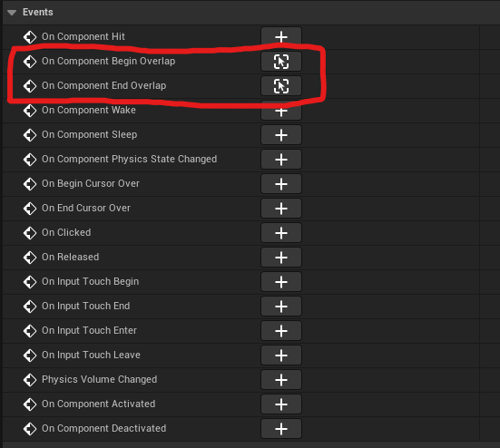Click the On Component Wake label
The image size is (500, 448).
tap(89, 110)
